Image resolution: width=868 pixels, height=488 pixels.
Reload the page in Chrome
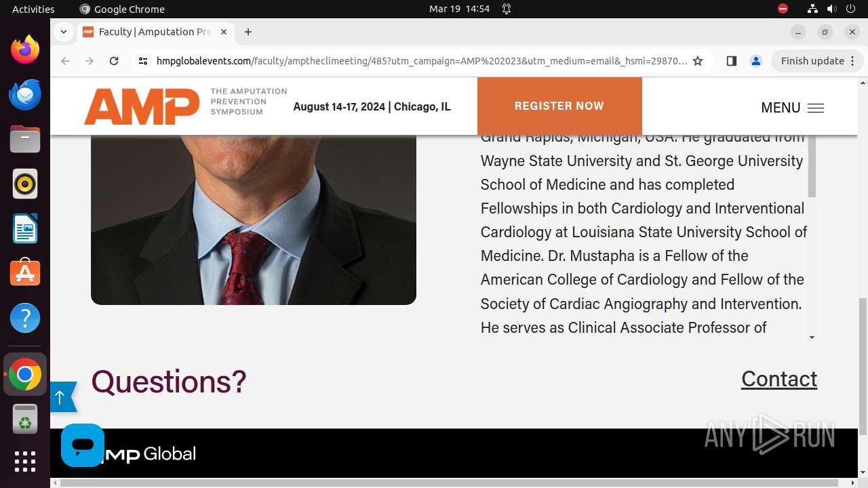pos(114,61)
